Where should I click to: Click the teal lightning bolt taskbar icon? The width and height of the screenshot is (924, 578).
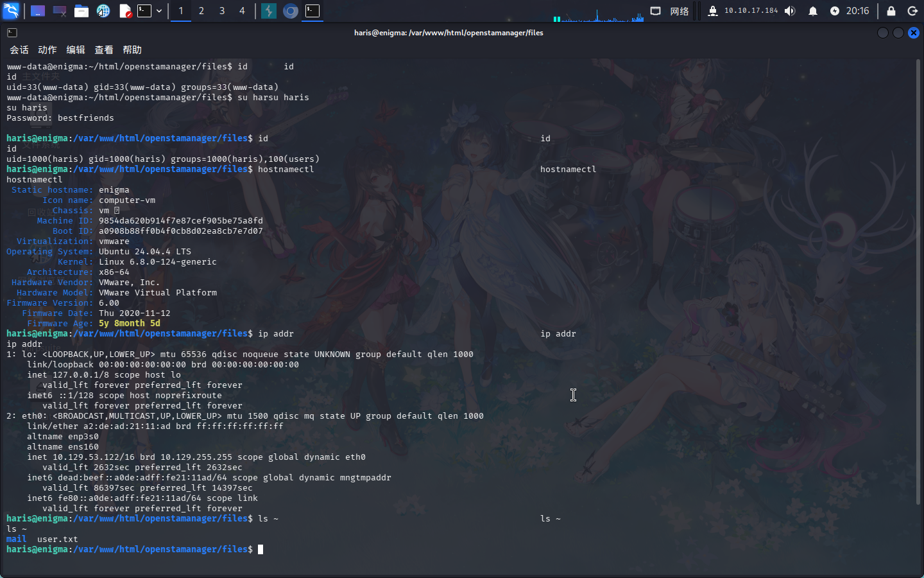(269, 11)
